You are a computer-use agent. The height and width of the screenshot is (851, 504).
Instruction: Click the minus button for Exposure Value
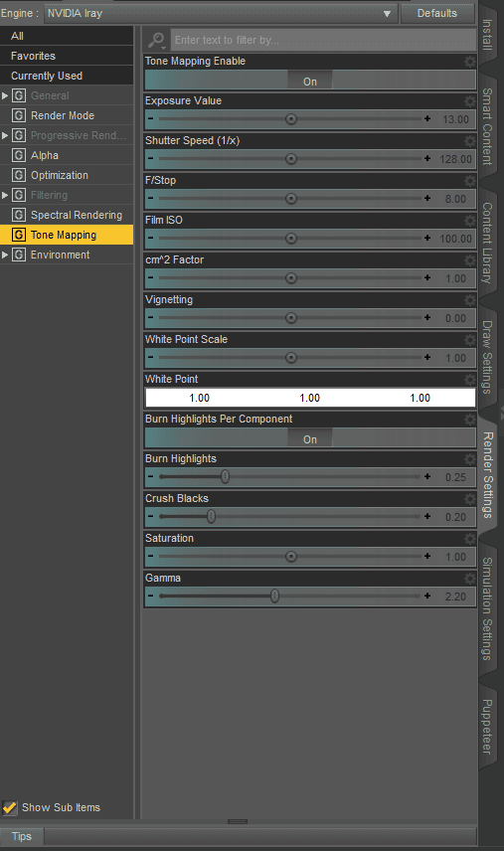150,119
